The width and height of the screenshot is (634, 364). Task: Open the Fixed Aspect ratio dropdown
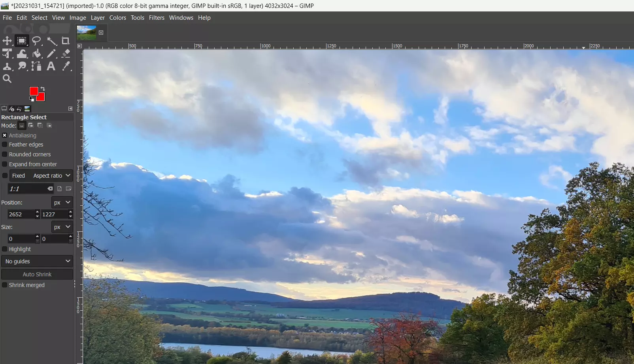51,175
